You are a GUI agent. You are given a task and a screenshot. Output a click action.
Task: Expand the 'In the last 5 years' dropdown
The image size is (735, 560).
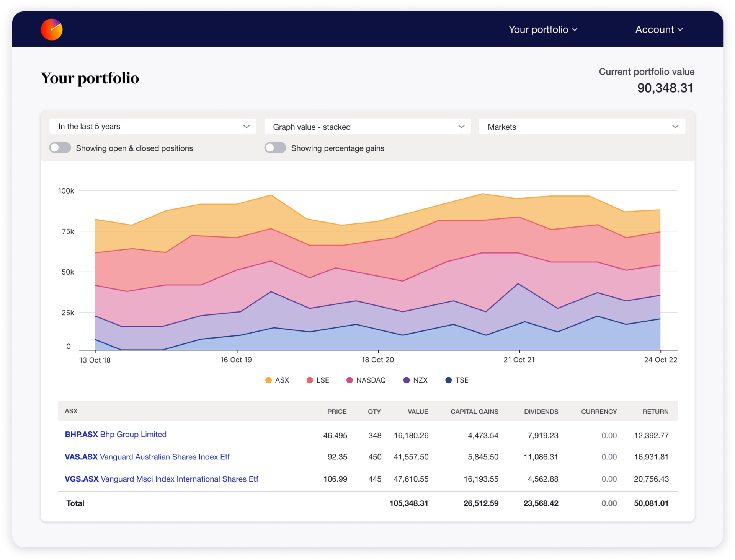click(x=153, y=126)
